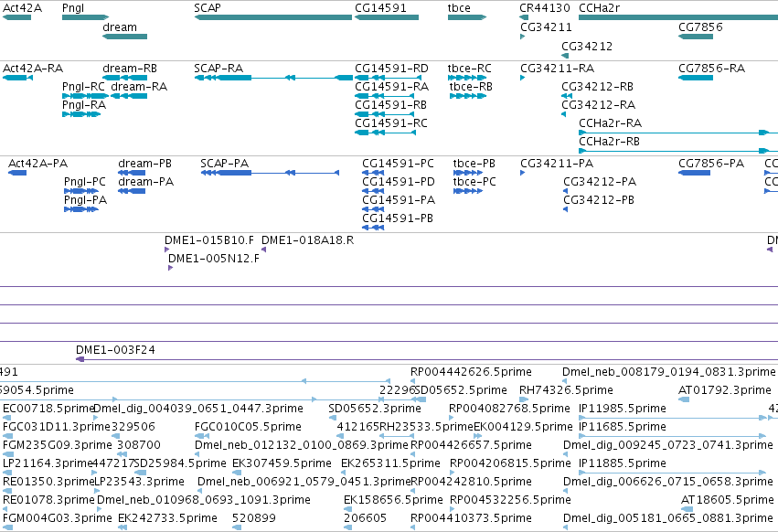Click the DME1-015B10.F clone end label
The width and height of the screenshot is (778, 532).
[x=208, y=240]
